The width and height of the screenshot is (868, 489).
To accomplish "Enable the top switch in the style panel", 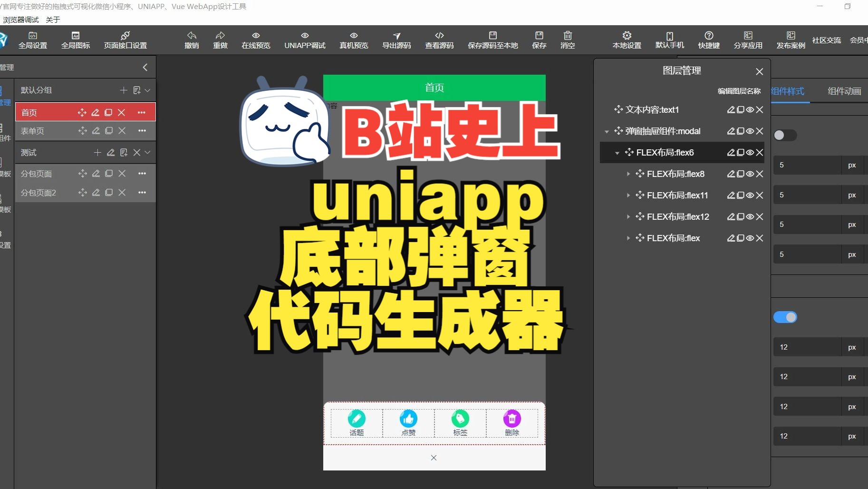I will tap(785, 135).
